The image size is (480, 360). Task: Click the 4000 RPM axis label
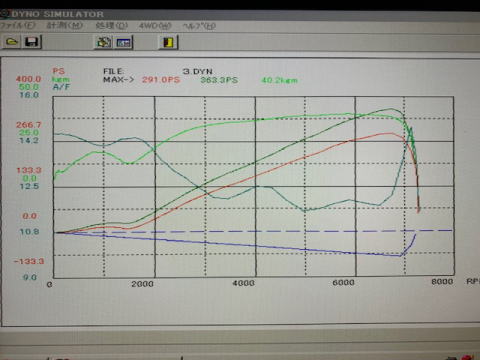[243, 283]
